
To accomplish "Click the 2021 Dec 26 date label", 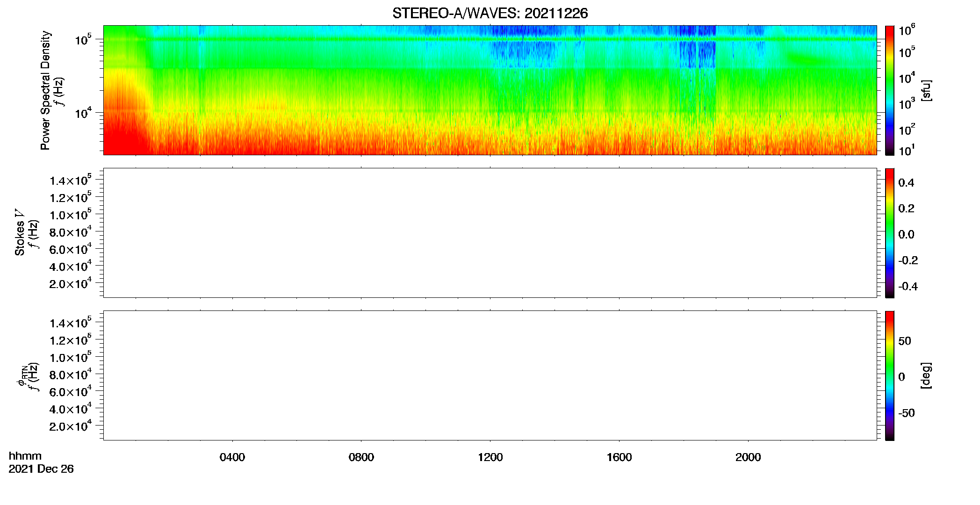I will pos(41,469).
